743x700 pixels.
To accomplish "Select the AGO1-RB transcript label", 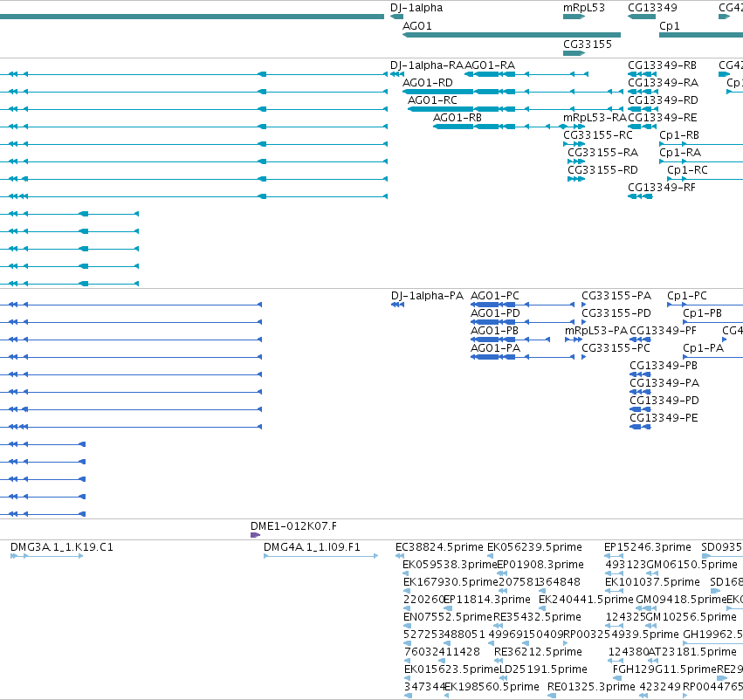I will click(457, 118).
